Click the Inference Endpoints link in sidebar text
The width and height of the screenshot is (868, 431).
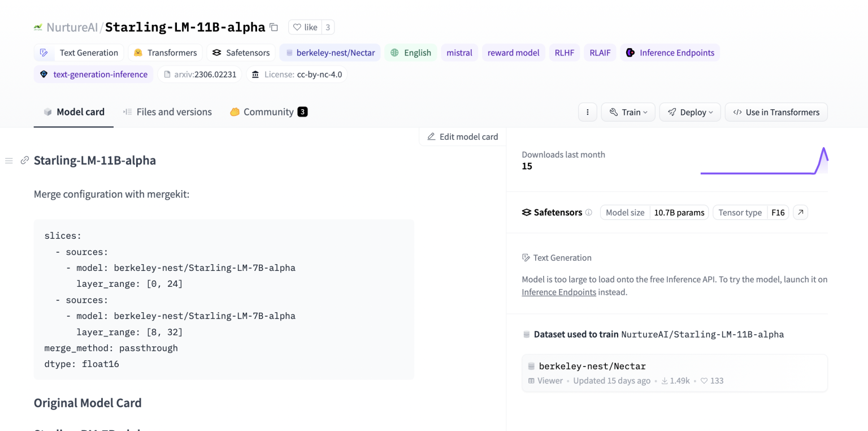click(558, 292)
